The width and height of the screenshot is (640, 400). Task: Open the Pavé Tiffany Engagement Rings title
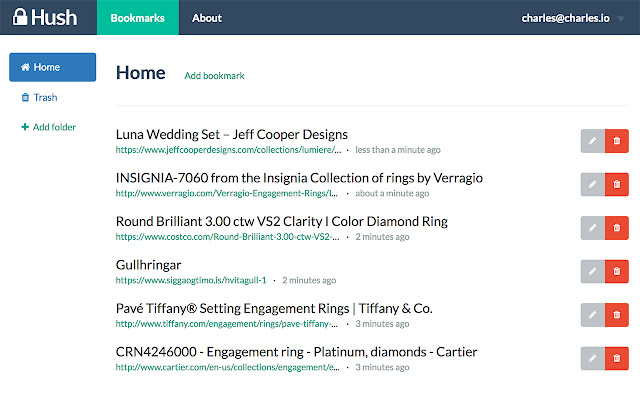tap(274, 308)
